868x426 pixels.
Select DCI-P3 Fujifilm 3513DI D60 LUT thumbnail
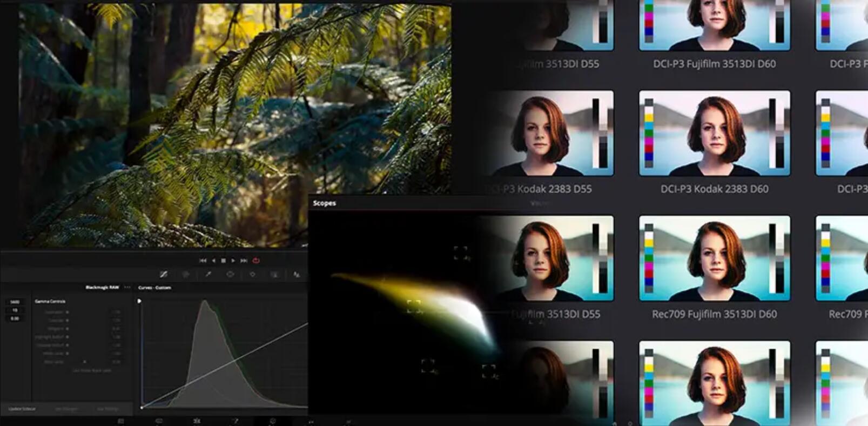(714, 25)
